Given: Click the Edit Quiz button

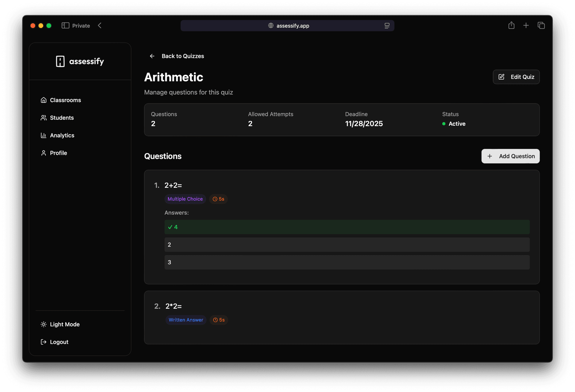Looking at the screenshot, I should click(516, 77).
